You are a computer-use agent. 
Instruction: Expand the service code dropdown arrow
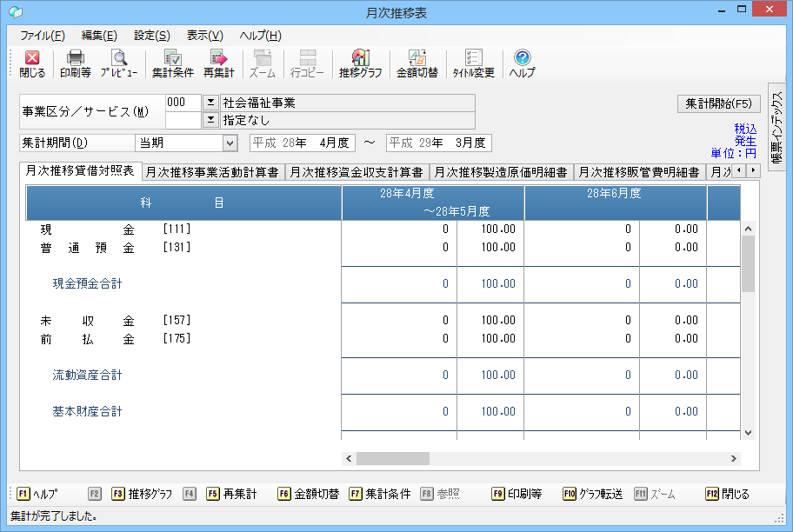210,120
